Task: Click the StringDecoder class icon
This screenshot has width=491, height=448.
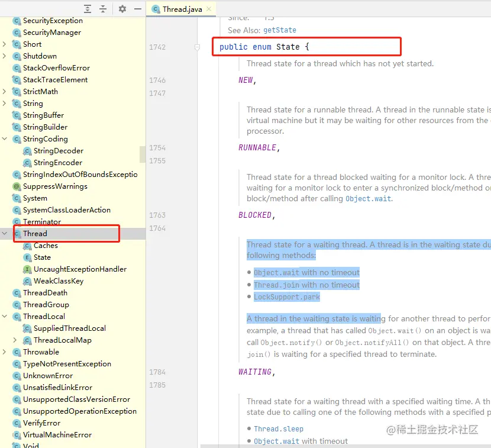Action: (27, 151)
